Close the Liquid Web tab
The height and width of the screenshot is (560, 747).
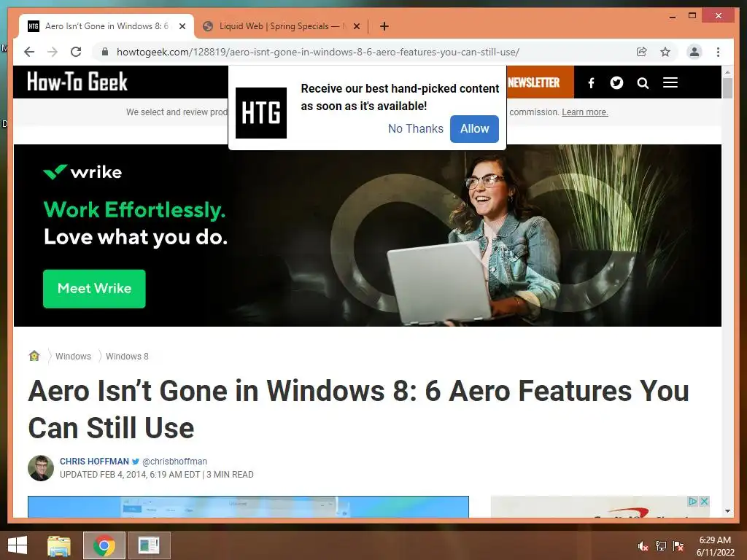[x=356, y=27]
